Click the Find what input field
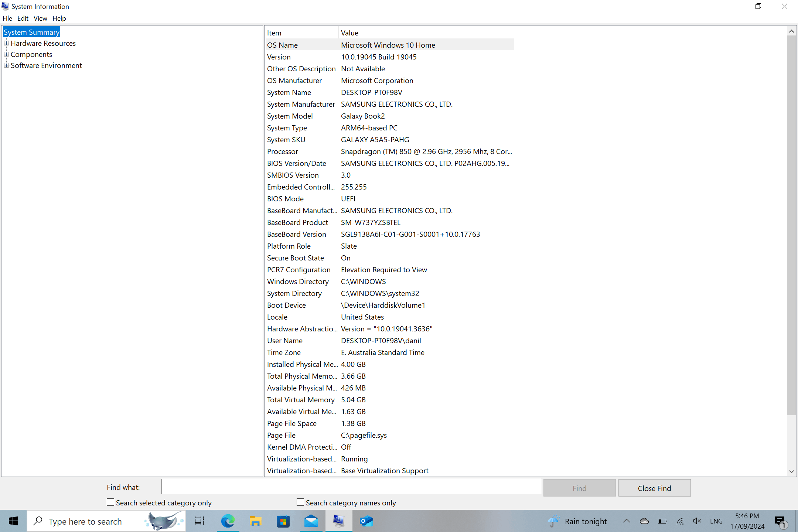Image resolution: width=798 pixels, height=532 pixels. click(351, 487)
